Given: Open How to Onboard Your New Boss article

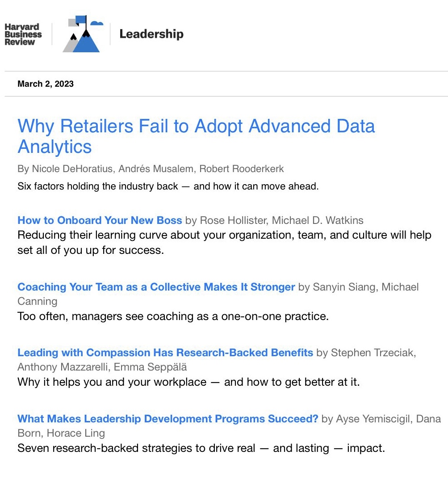Looking at the screenshot, I should point(100,220).
